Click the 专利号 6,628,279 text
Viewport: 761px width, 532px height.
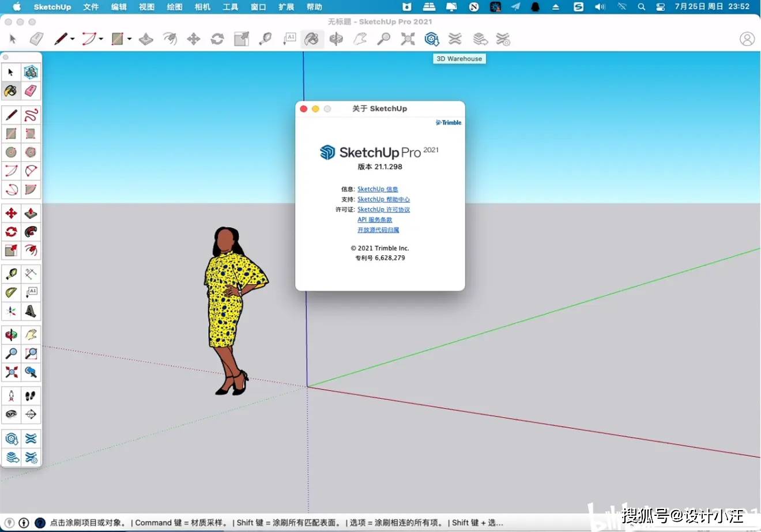point(380,258)
